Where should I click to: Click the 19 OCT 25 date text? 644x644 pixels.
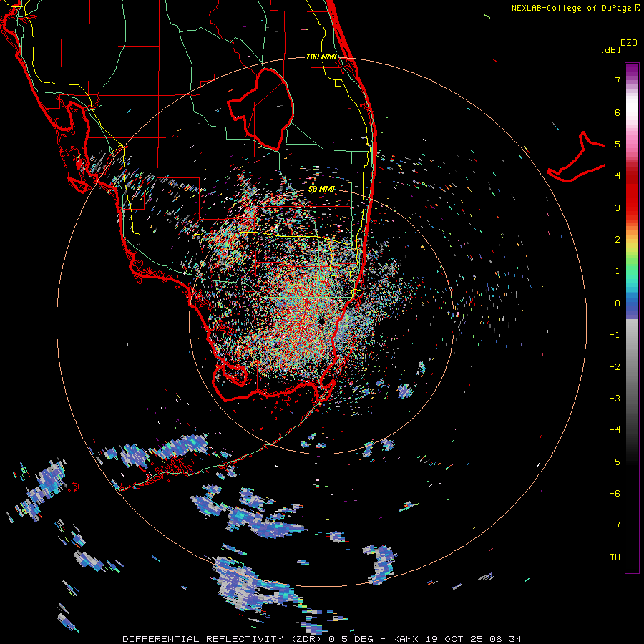click(x=455, y=639)
